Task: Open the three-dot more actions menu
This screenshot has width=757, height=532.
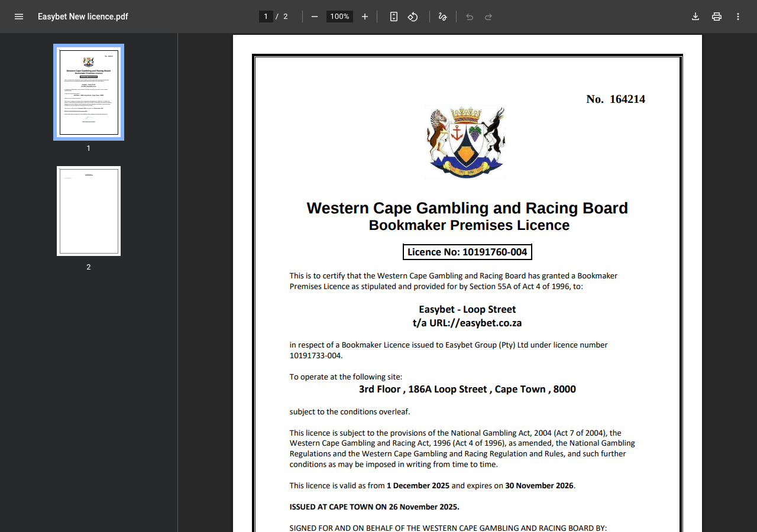Action: pyautogui.click(x=738, y=17)
